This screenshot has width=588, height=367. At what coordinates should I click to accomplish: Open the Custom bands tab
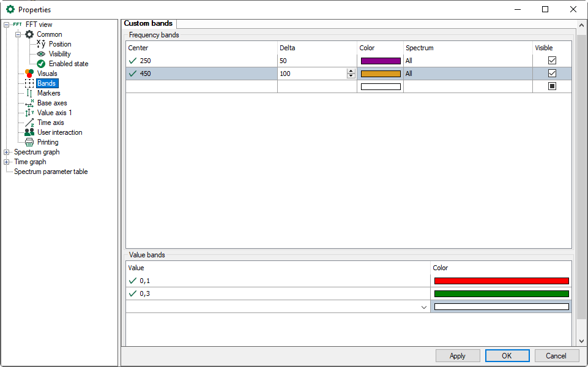coord(148,23)
